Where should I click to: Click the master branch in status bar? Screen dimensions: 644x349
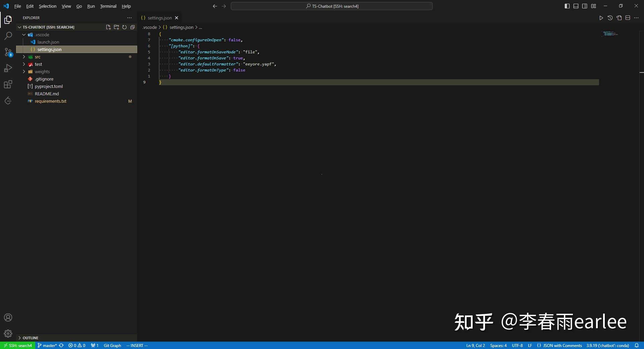tap(47, 345)
